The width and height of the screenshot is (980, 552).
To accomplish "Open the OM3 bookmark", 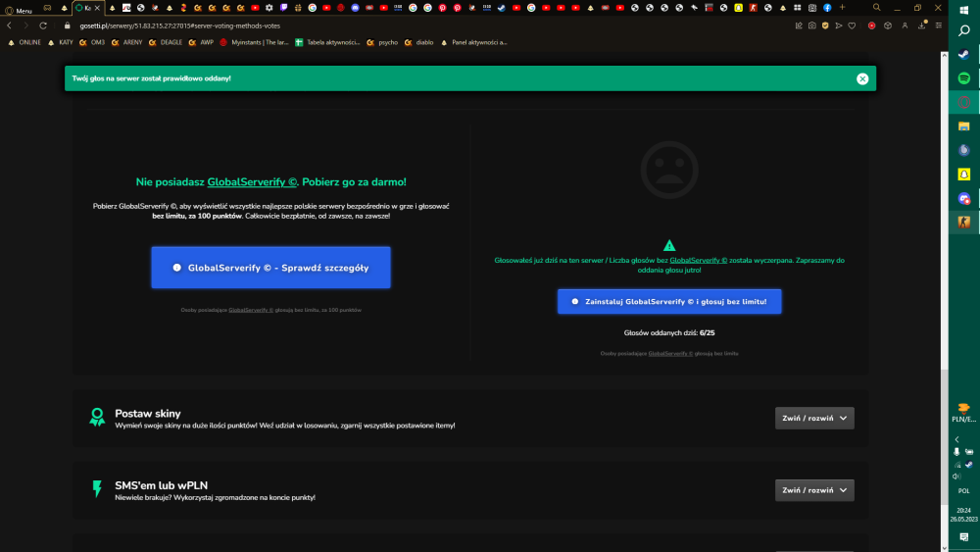I will (92, 42).
